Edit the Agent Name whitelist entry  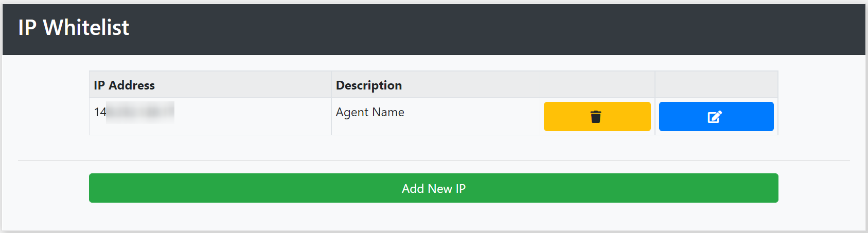point(716,116)
